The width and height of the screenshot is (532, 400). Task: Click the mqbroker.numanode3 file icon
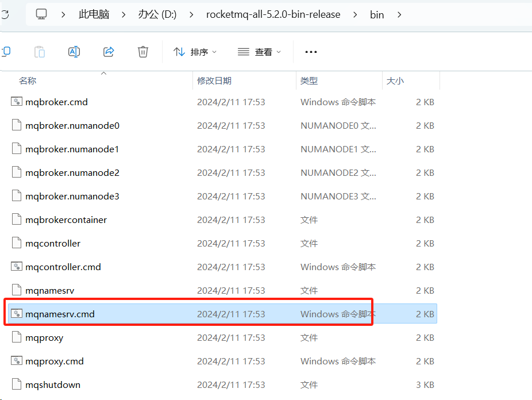(17, 196)
